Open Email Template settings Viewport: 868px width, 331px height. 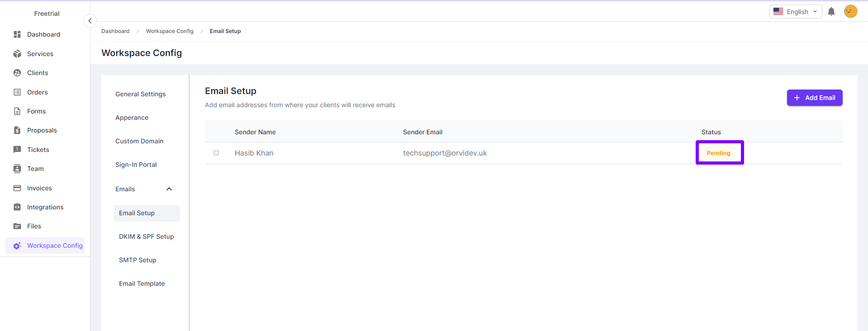142,284
